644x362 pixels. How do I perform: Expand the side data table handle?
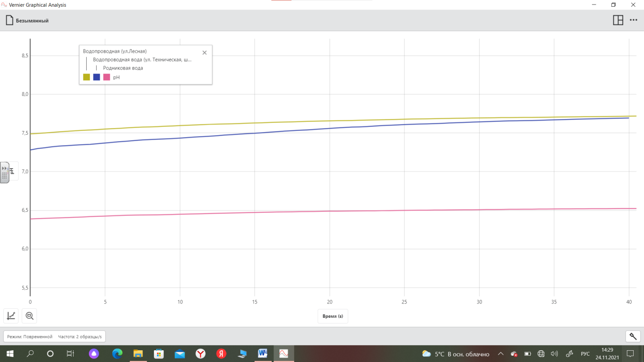click(x=4, y=172)
